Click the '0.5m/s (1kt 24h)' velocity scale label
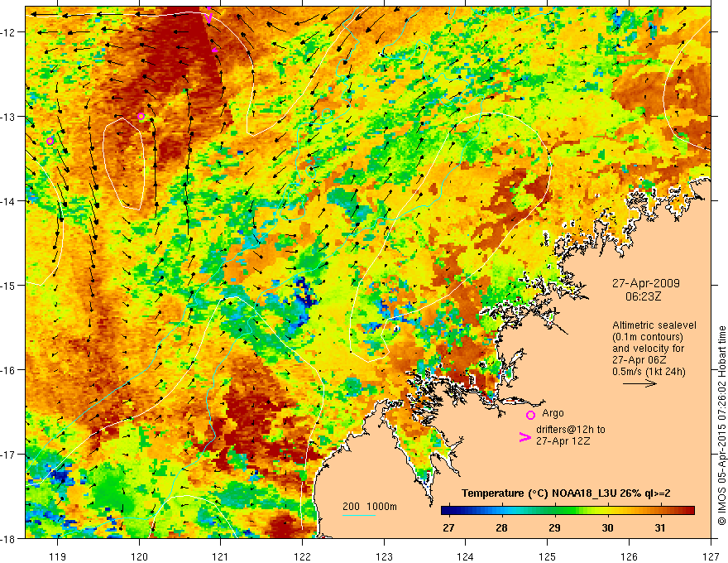This screenshot has height=563, width=728. pos(649,372)
